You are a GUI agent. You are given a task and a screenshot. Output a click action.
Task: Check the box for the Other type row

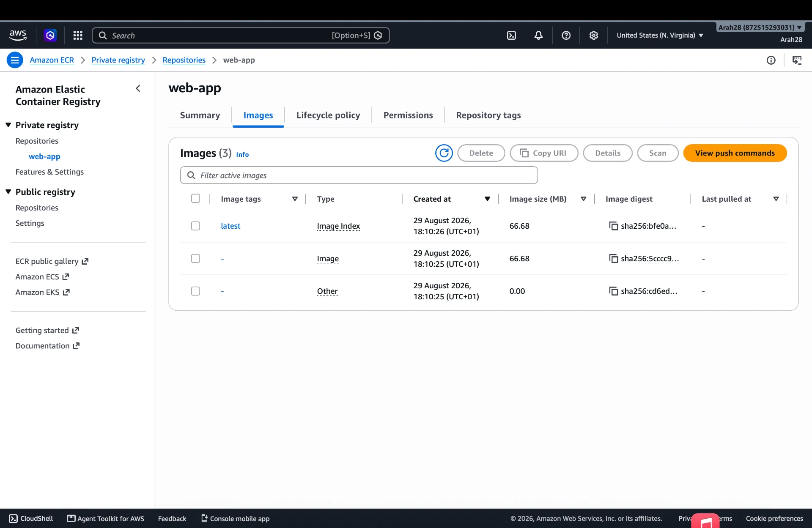coord(195,291)
